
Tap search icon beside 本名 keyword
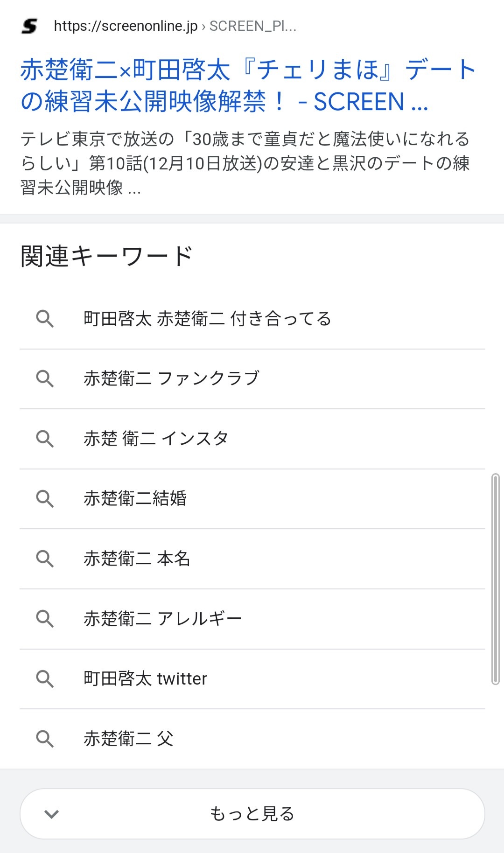(x=45, y=559)
